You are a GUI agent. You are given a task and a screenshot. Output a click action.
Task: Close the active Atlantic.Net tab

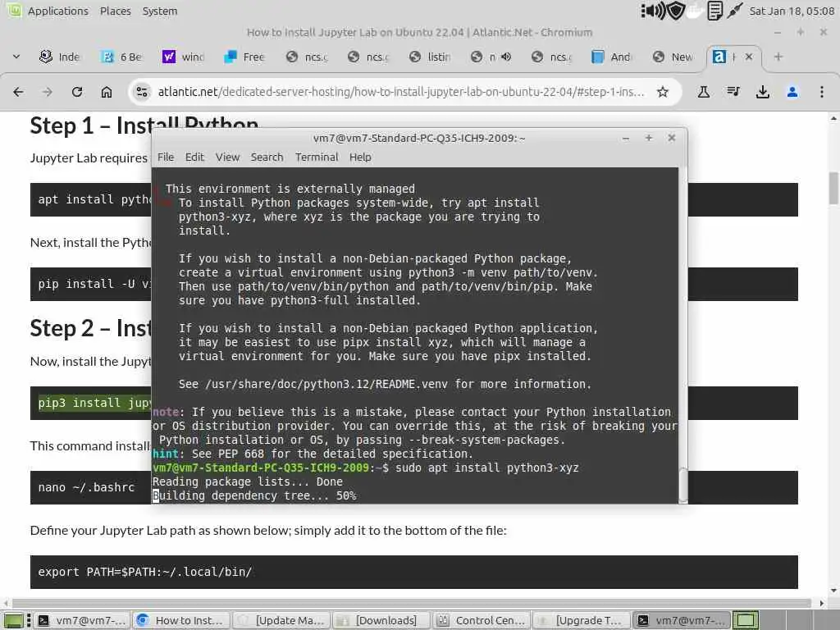pos(749,57)
